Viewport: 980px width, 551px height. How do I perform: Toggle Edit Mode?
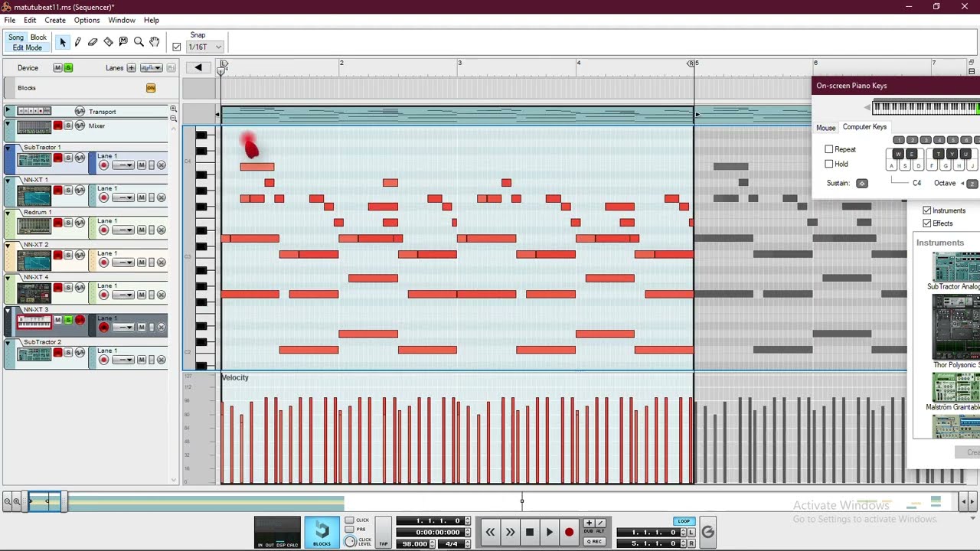click(28, 47)
